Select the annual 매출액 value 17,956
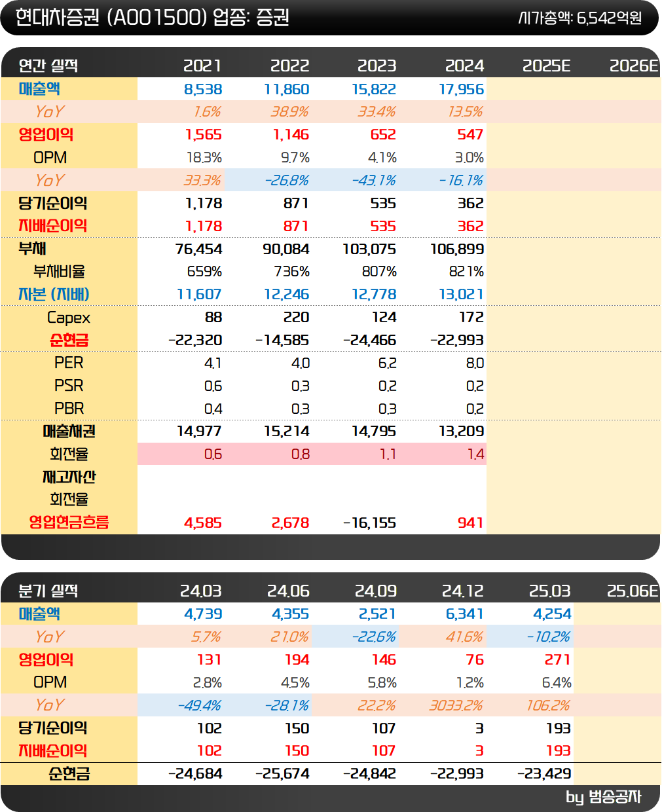This screenshot has height=812, width=662. [x=462, y=89]
